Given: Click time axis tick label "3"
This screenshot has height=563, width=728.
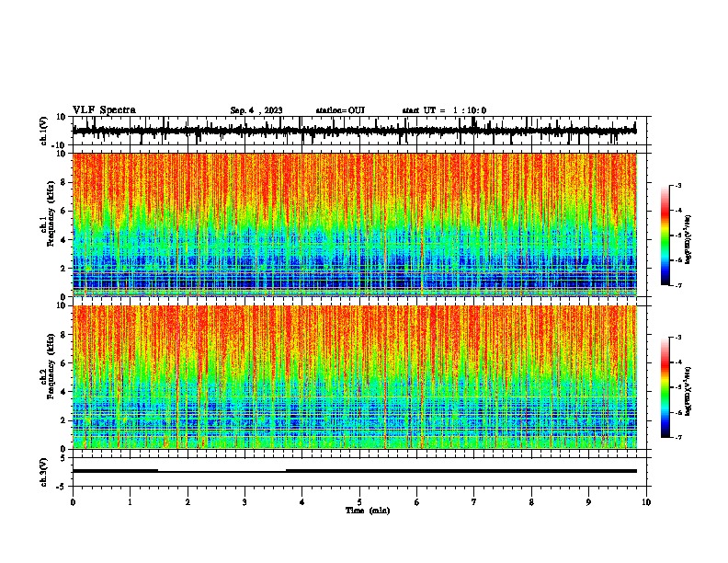Looking at the screenshot, I should click(x=245, y=502).
